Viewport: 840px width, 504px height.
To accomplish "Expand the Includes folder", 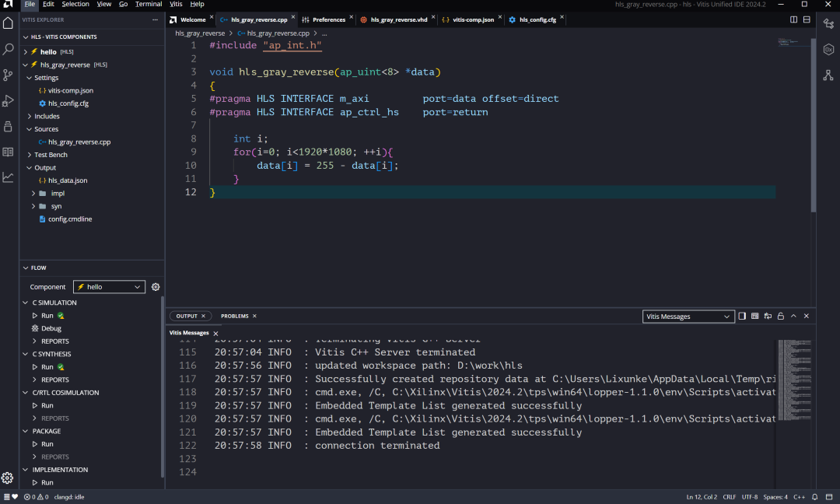I will click(x=30, y=116).
